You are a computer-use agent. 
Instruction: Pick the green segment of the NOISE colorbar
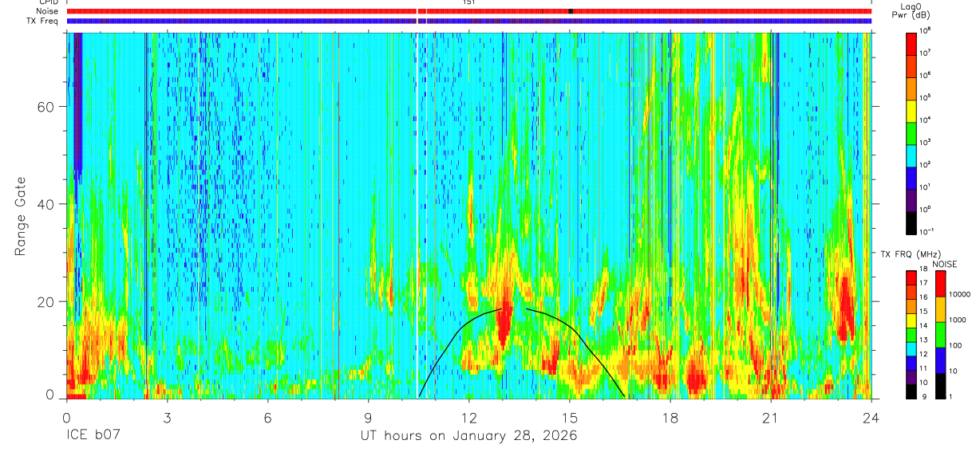(940, 334)
